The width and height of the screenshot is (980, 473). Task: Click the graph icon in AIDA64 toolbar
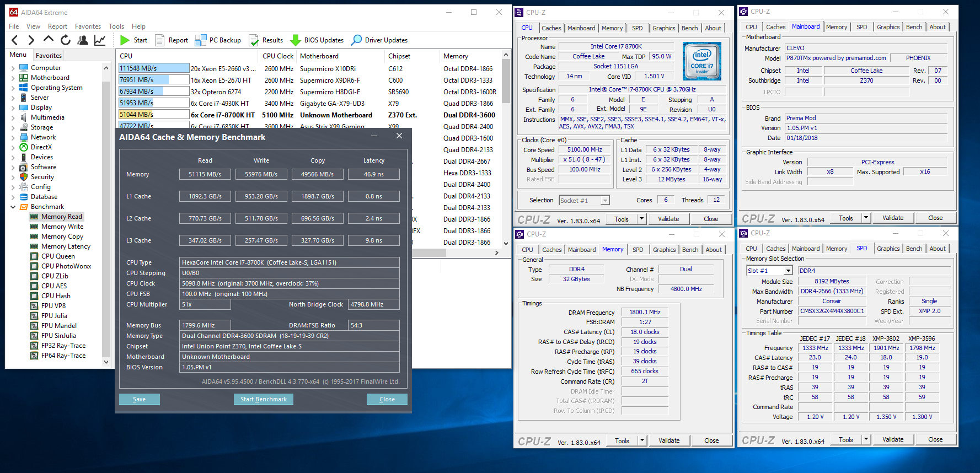point(100,40)
